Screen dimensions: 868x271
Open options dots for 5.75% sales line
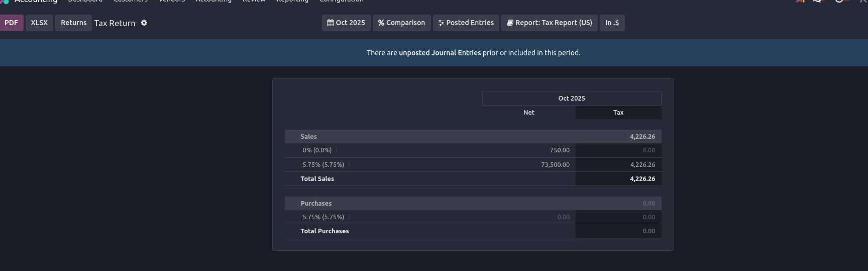pyautogui.click(x=349, y=165)
